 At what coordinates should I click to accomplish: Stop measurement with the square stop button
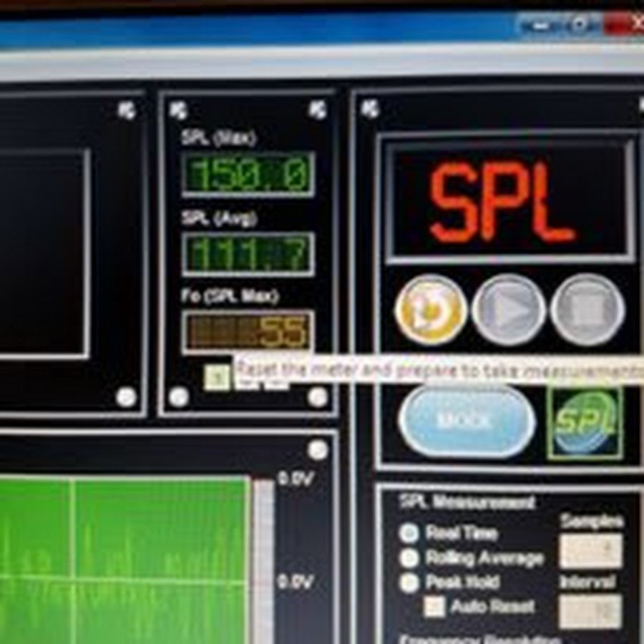point(588,310)
